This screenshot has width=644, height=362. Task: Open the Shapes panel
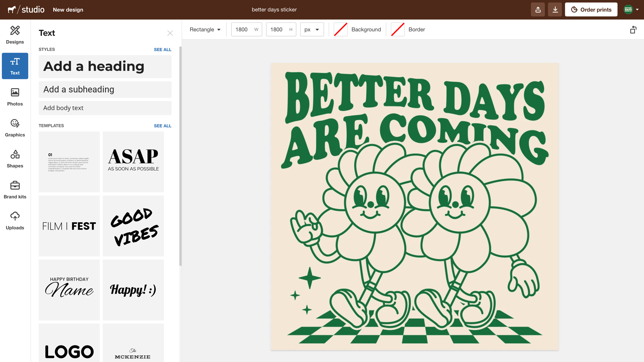pyautogui.click(x=15, y=159)
